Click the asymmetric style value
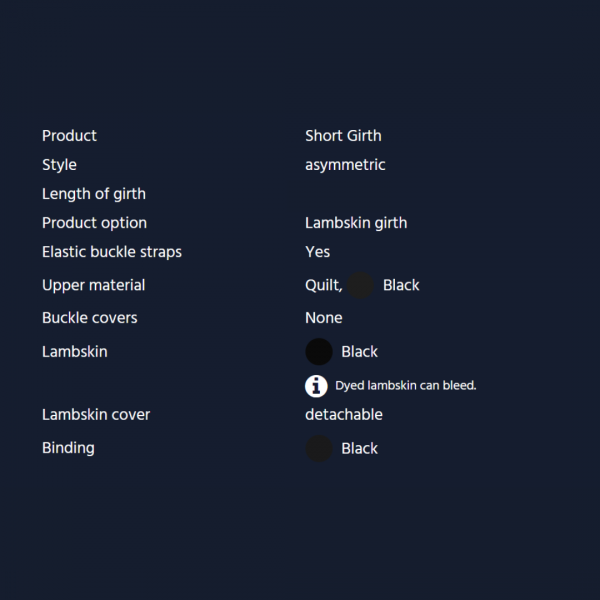 345,165
